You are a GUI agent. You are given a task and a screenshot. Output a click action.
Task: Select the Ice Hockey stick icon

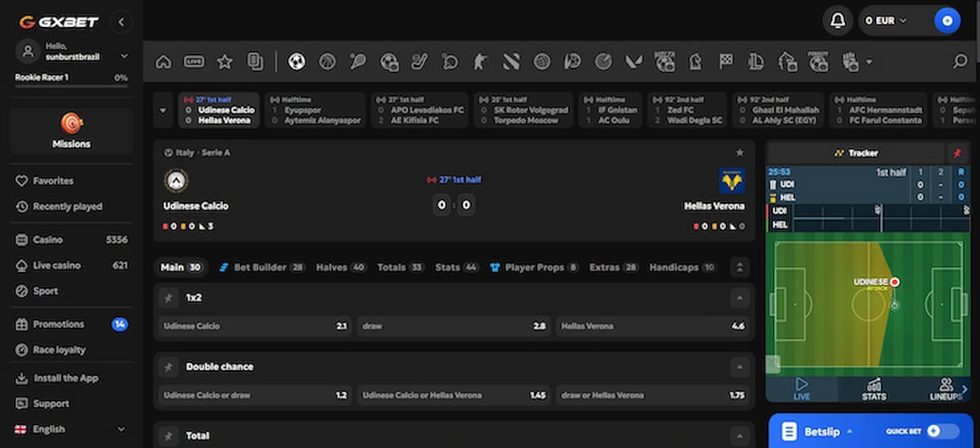coord(419,61)
